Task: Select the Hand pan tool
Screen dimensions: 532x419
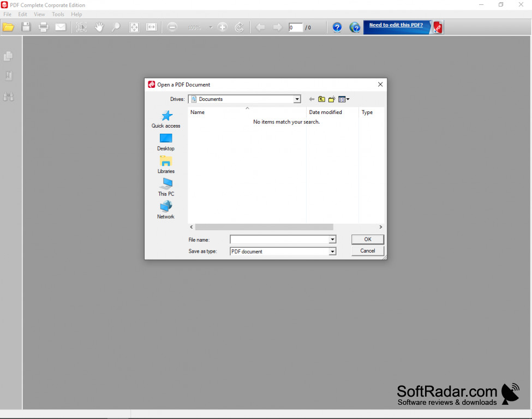Action: pyautogui.click(x=99, y=27)
